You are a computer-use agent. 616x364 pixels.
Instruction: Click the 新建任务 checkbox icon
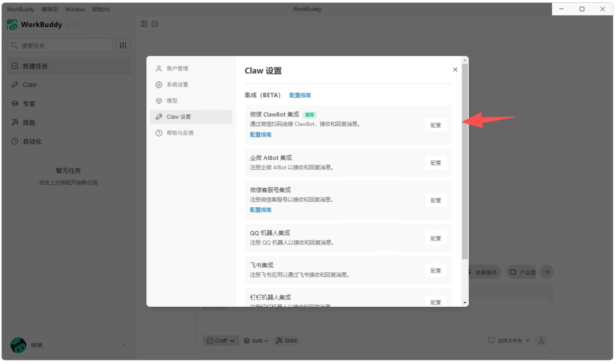pyautogui.click(x=15, y=66)
